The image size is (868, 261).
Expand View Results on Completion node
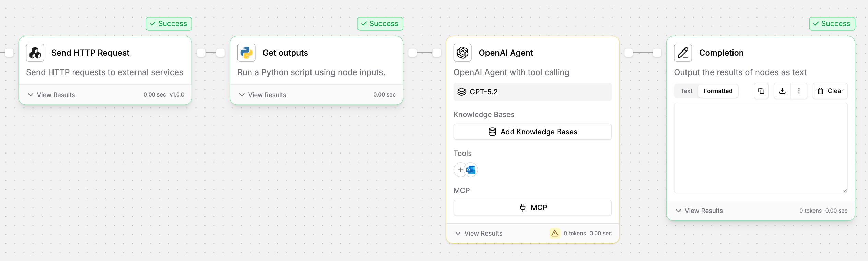[x=699, y=211]
